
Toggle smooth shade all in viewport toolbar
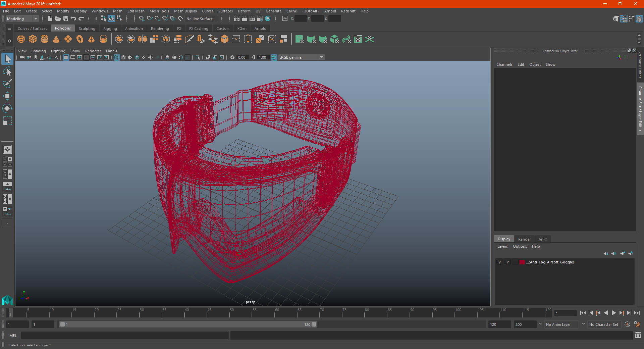(x=123, y=57)
